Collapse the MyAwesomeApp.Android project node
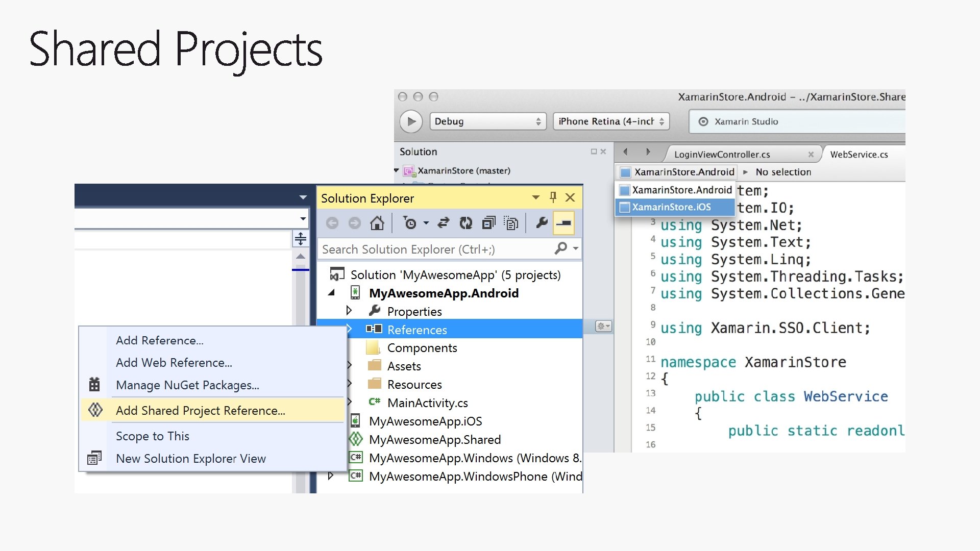Screen dimensions: 980x551 (332, 293)
